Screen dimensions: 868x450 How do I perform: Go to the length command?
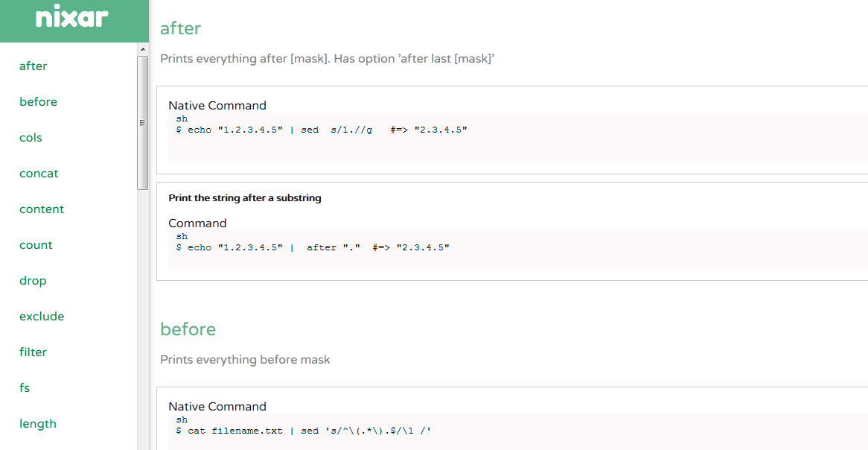38,424
